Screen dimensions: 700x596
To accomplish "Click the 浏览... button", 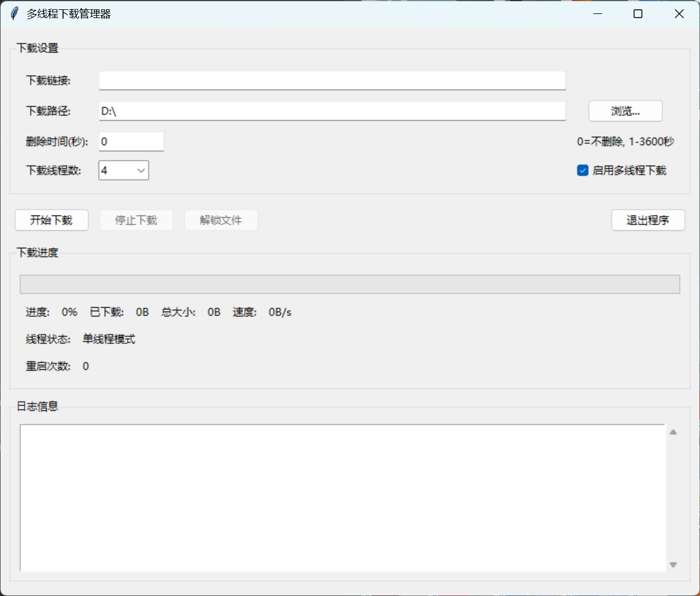I will click(625, 111).
